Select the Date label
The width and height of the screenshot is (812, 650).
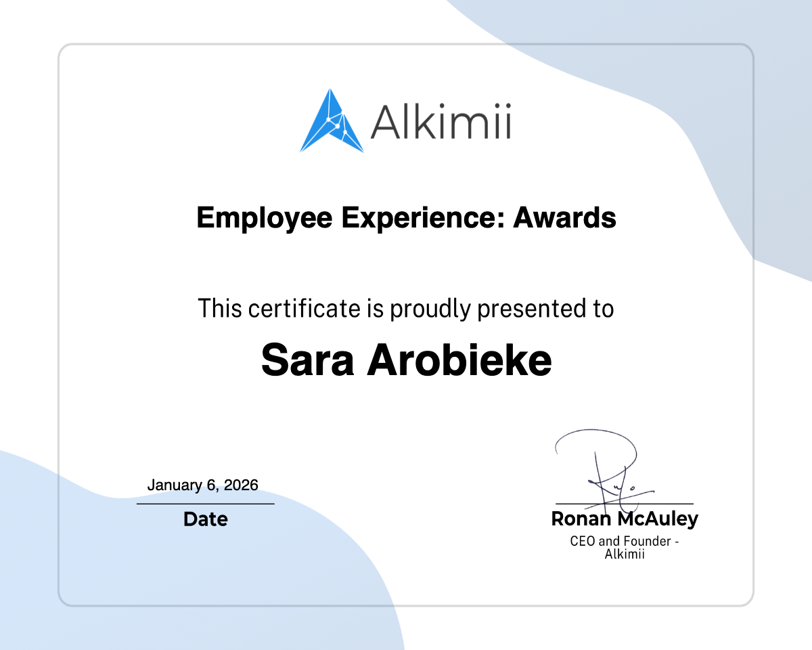(x=205, y=519)
